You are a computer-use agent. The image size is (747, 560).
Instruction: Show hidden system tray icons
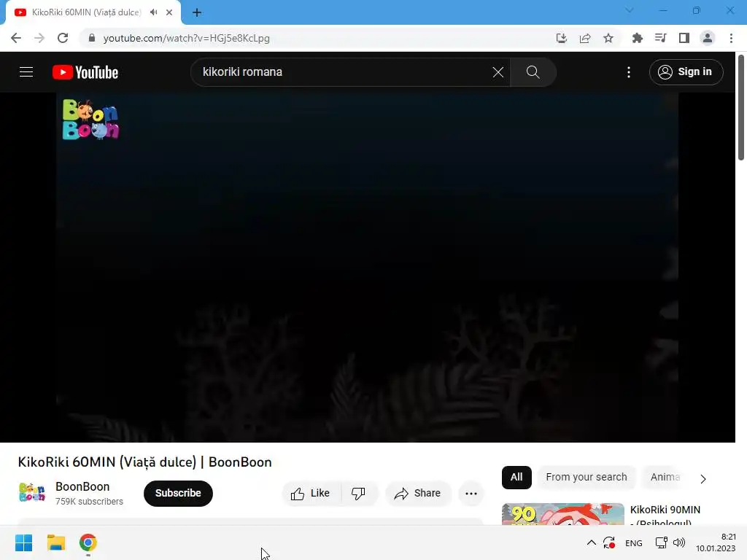(x=591, y=542)
